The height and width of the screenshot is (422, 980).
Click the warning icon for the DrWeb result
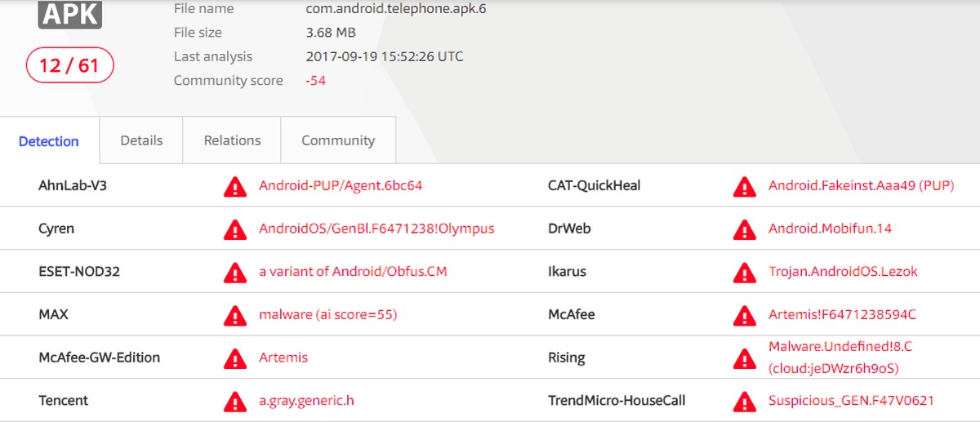pyautogui.click(x=744, y=229)
